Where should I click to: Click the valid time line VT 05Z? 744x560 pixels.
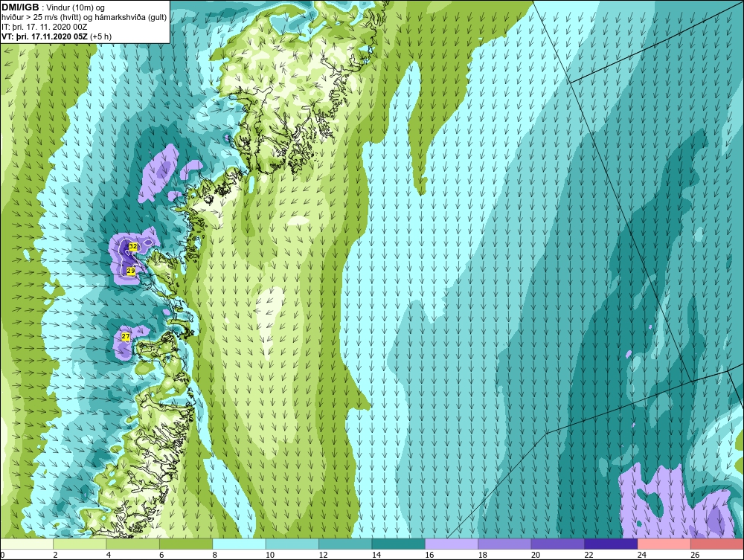[x=57, y=36]
